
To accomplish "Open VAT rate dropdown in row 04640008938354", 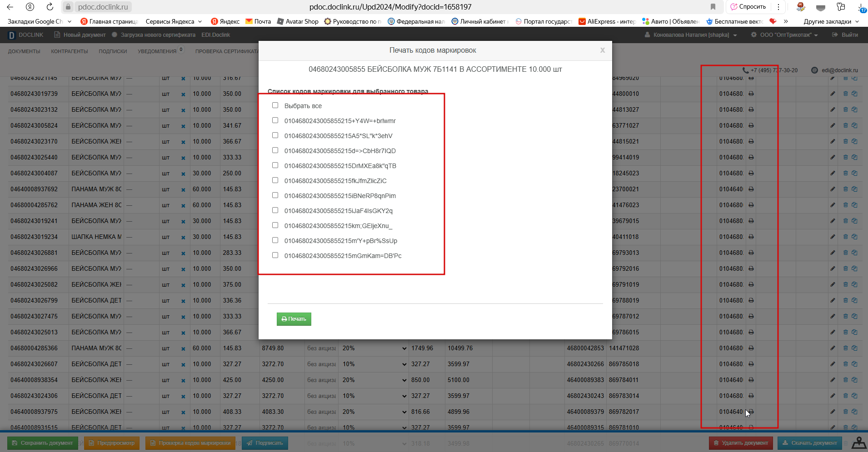I will tap(374, 380).
